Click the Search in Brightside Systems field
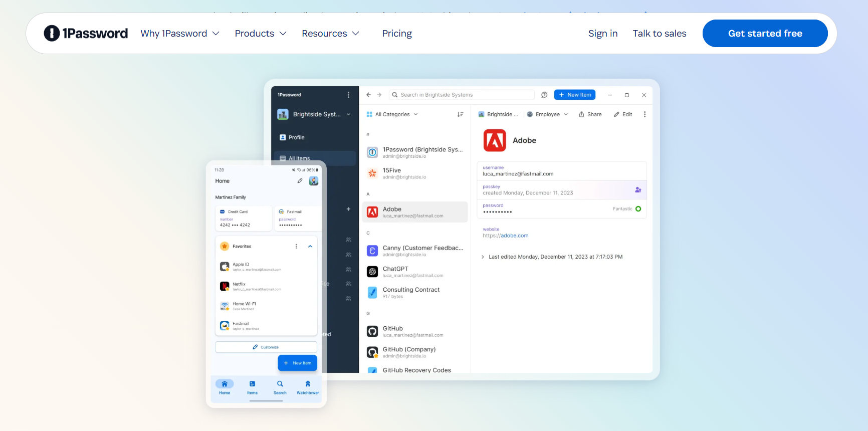The height and width of the screenshot is (431, 868). 461,95
